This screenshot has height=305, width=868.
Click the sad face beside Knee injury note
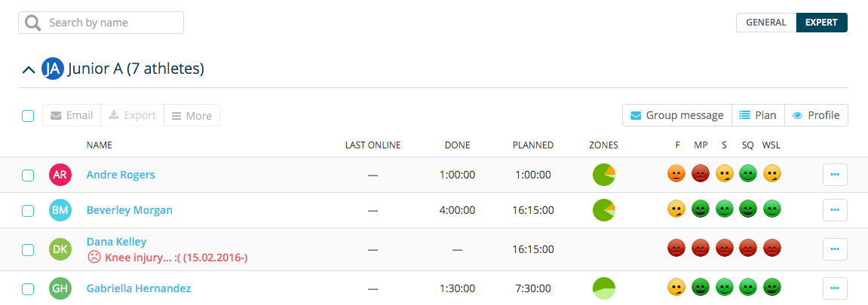94,257
